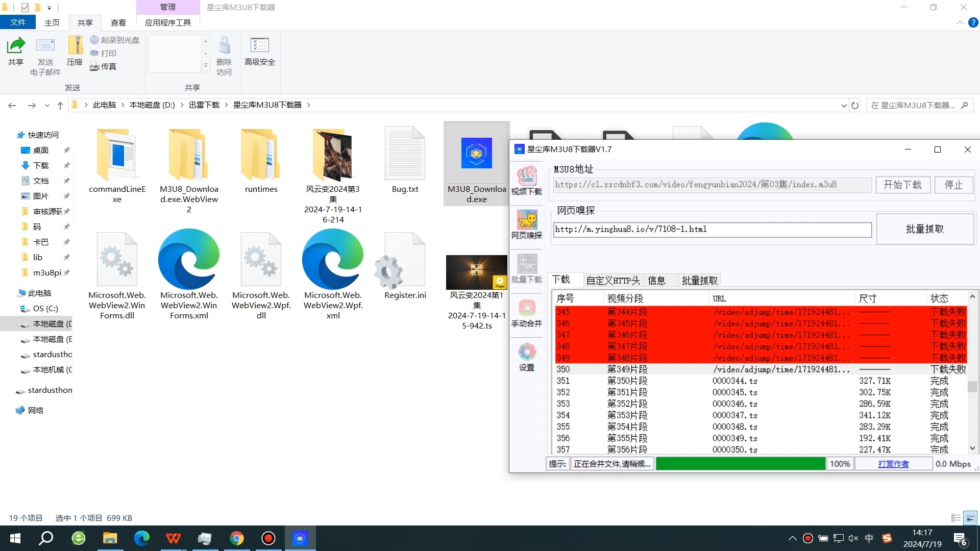
Task: Click the 压缩 zip icon in ribbon
Action: (x=75, y=51)
